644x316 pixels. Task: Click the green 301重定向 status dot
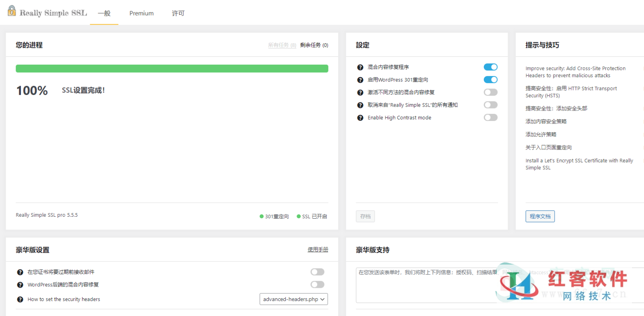(x=262, y=216)
